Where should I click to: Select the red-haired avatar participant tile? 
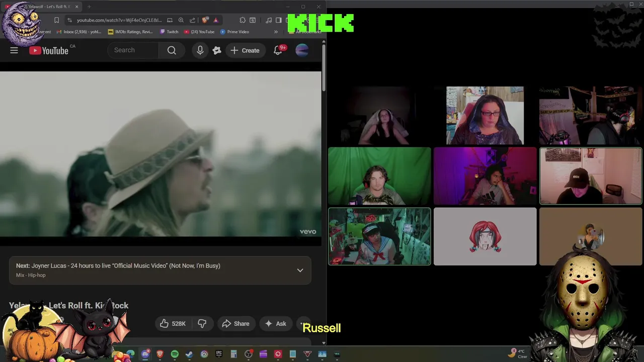pos(485,236)
